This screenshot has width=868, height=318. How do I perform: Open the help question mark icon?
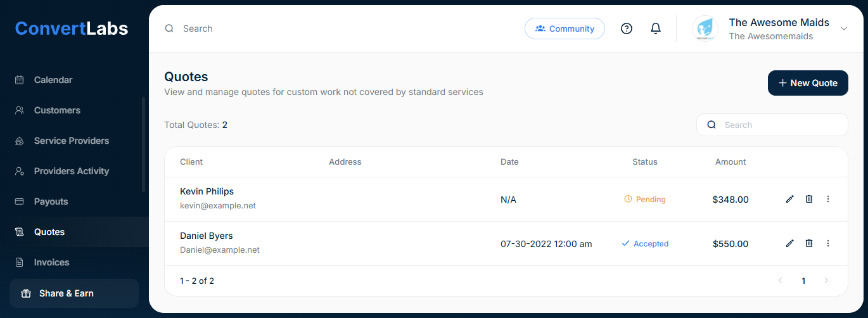click(x=627, y=29)
